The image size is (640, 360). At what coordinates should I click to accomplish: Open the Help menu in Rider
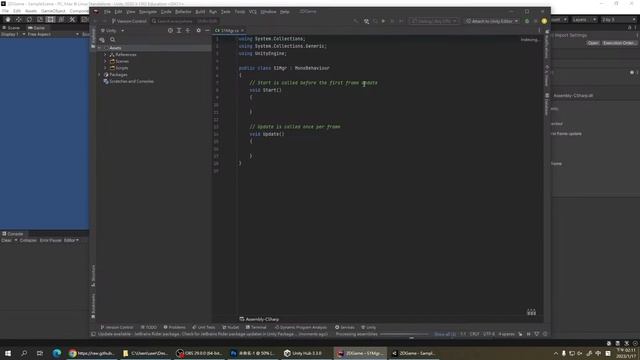[x=285, y=12]
